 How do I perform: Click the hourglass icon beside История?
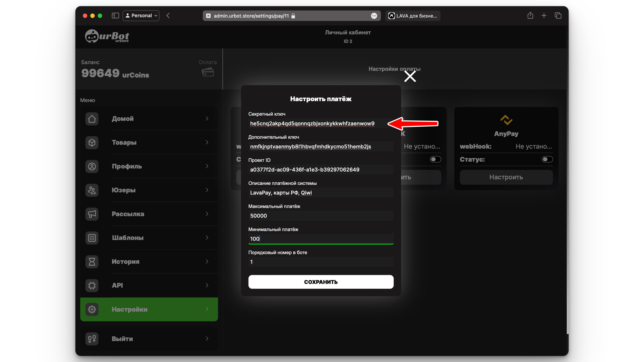92,262
